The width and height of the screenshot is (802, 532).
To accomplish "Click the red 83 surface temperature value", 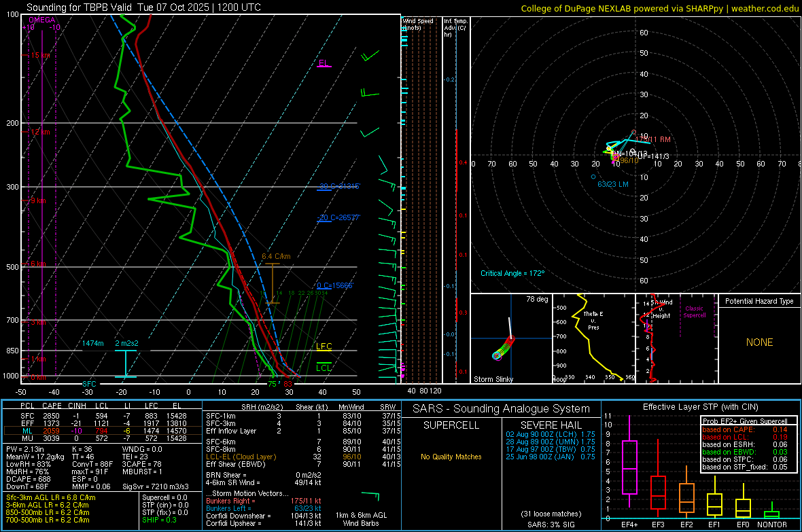I will 288,384.
